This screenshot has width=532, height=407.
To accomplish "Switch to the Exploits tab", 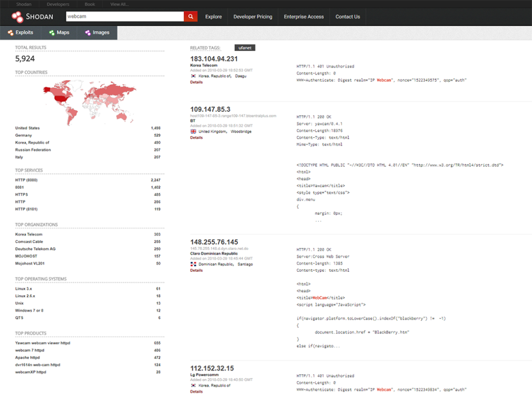I will click(21, 33).
